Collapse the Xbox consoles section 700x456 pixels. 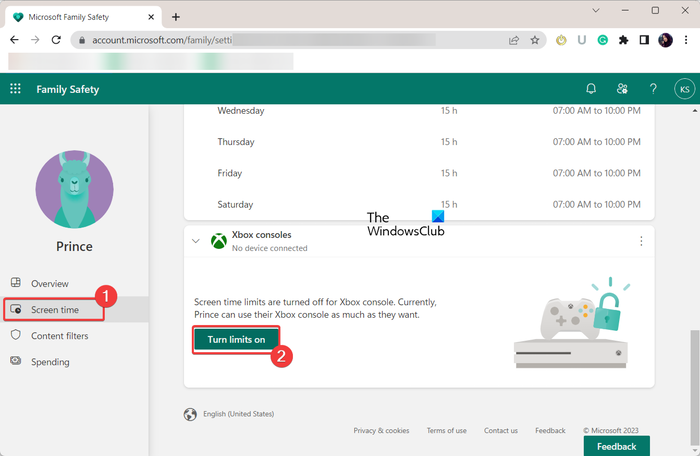click(x=196, y=241)
